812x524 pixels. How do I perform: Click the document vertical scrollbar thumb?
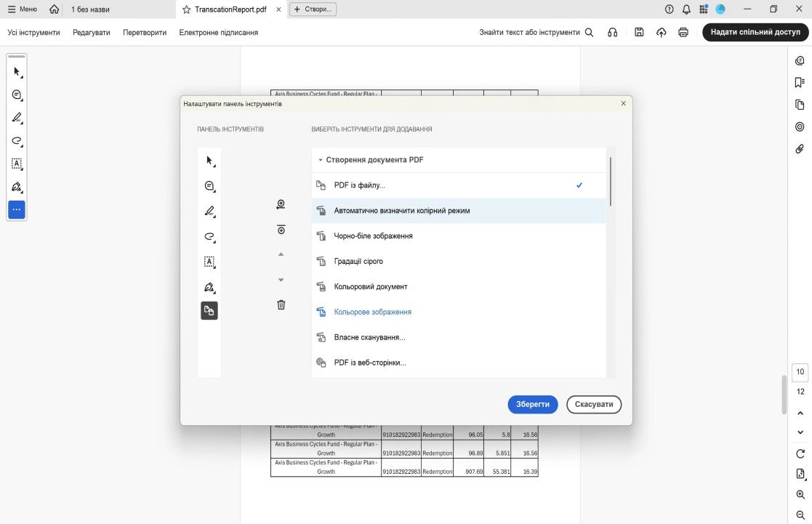pos(784,395)
